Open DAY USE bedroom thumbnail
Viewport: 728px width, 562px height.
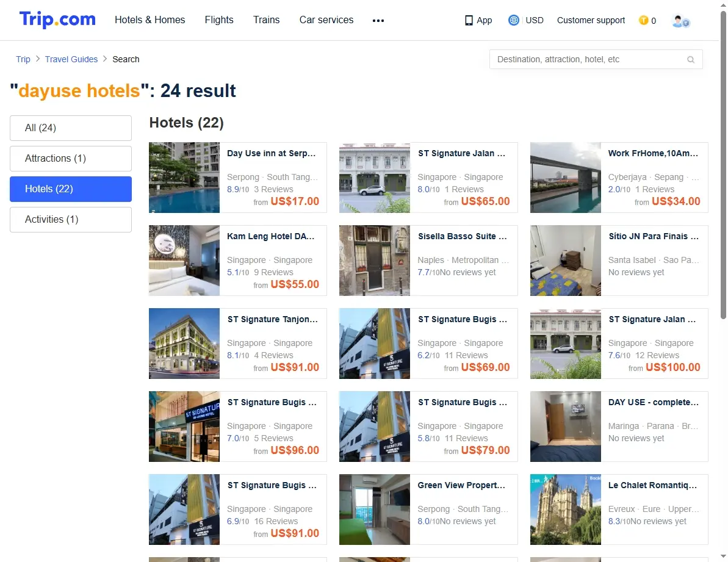566,427
